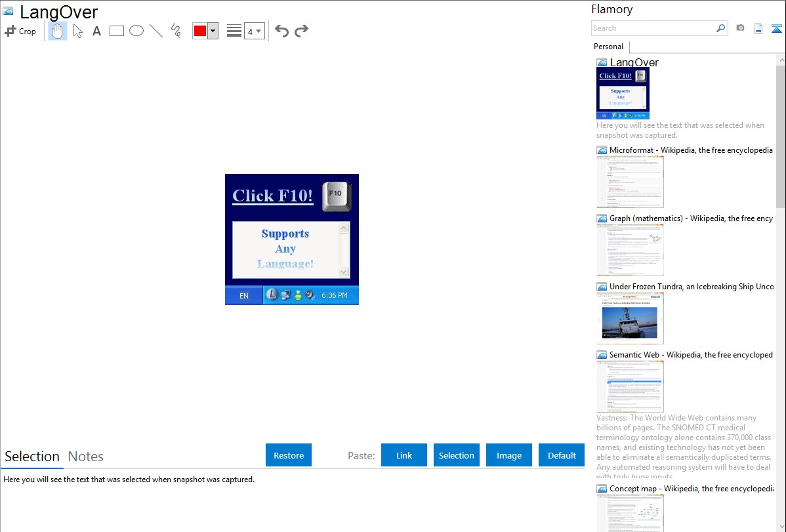Viewport: 786px width, 532px height.
Task: Open the color picker dropdown arrow
Action: click(x=213, y=31)
